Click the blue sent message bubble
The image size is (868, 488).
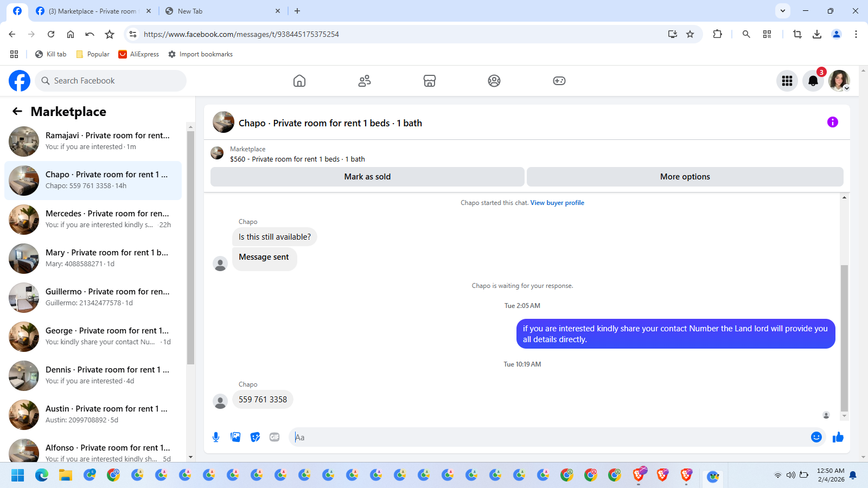tap(675, 334)
